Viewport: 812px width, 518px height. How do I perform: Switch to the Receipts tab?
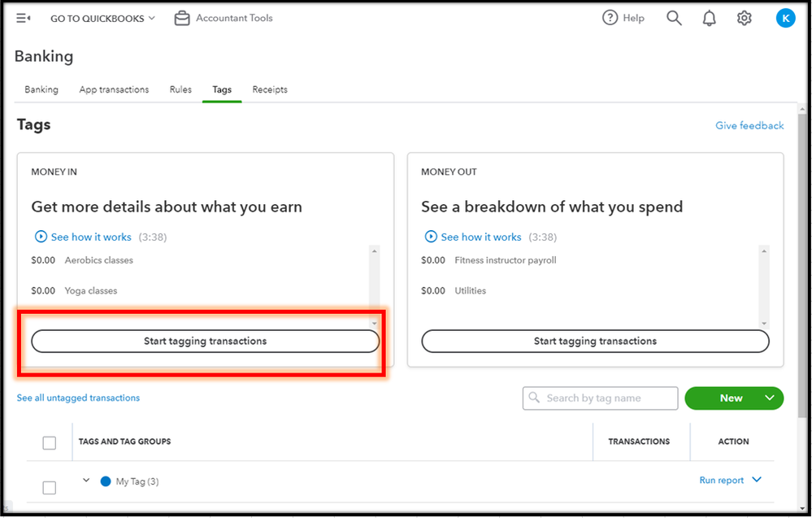click(x=270, y=89)
